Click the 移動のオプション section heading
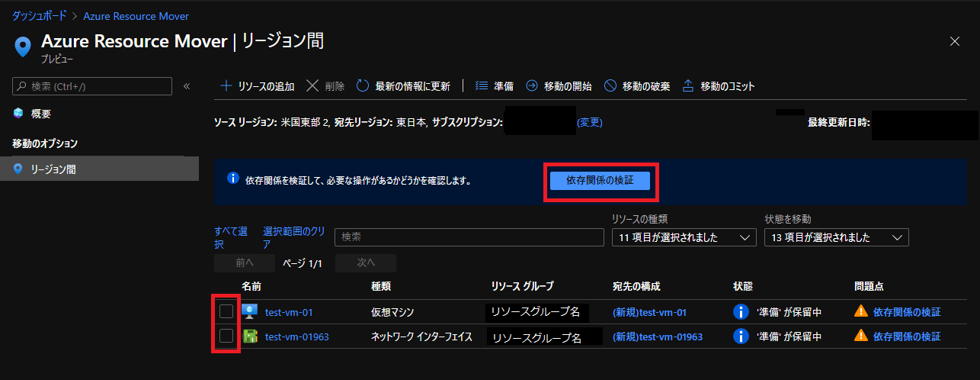The image size is (980, 380). click(x=46, y=143)
